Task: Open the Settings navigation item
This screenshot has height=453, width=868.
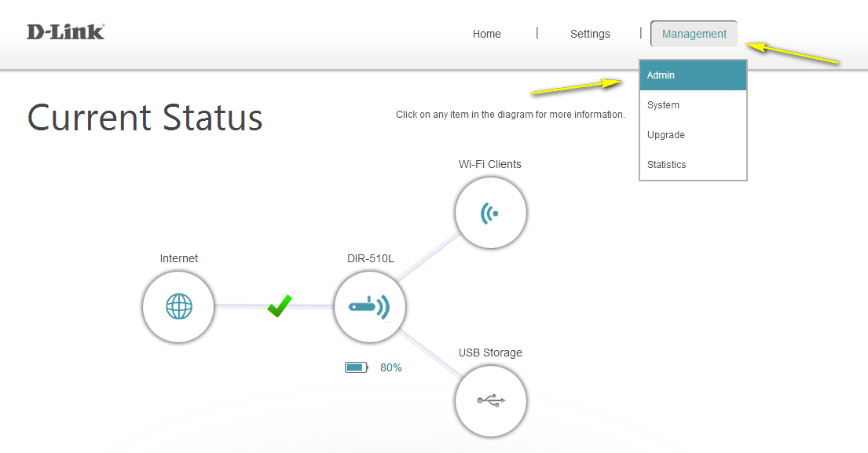Action: (x=590, y=34)
